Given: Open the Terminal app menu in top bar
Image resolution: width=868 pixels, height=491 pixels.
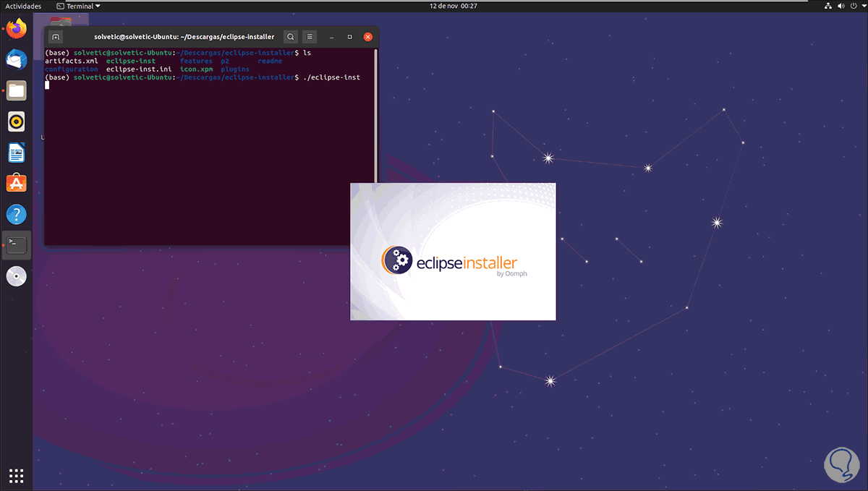Looking at the screenshot, I should click(78, 6).
